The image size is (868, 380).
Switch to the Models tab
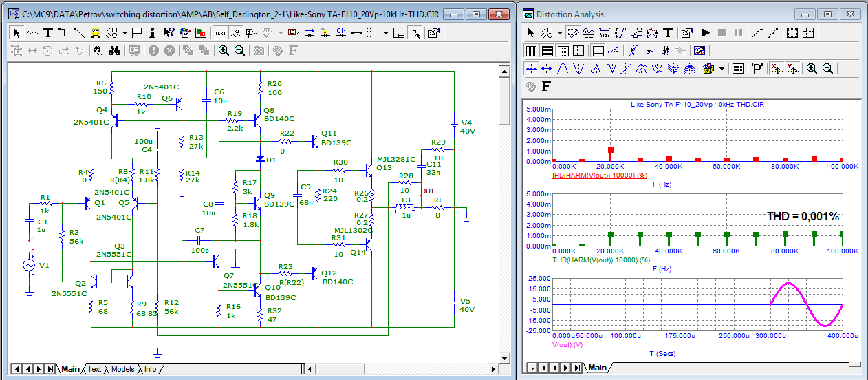point(122,369)
